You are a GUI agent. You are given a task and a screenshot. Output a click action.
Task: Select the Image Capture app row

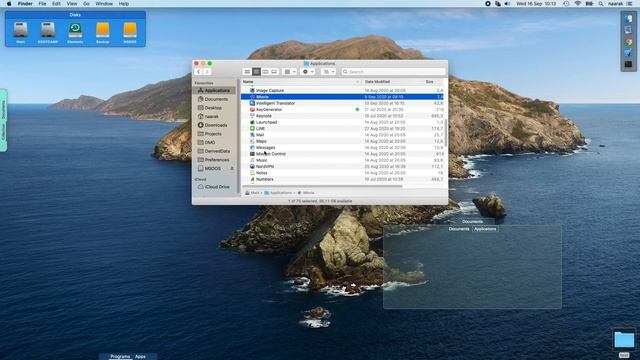point(342,91)
